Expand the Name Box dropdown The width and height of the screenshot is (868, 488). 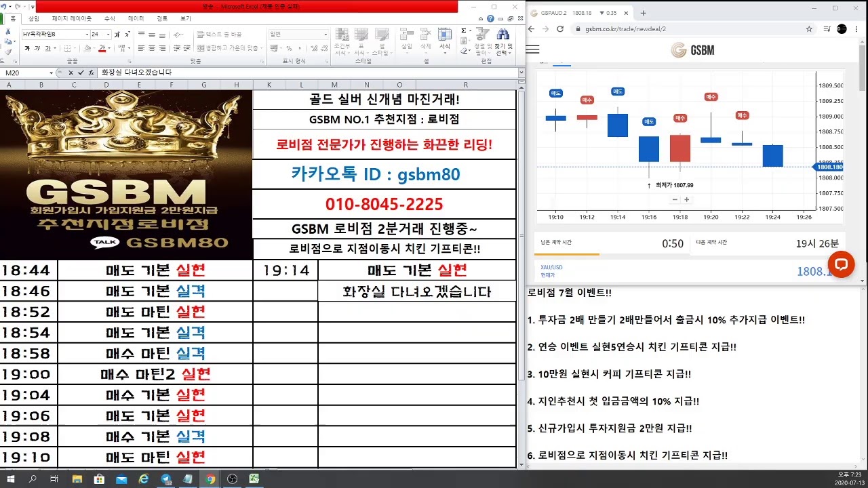point(51,73)
